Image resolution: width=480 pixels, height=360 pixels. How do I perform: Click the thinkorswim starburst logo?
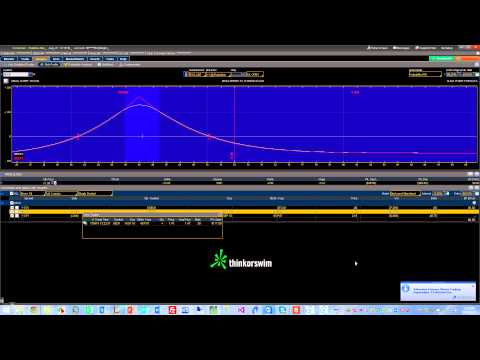click(x=218, y=259)
